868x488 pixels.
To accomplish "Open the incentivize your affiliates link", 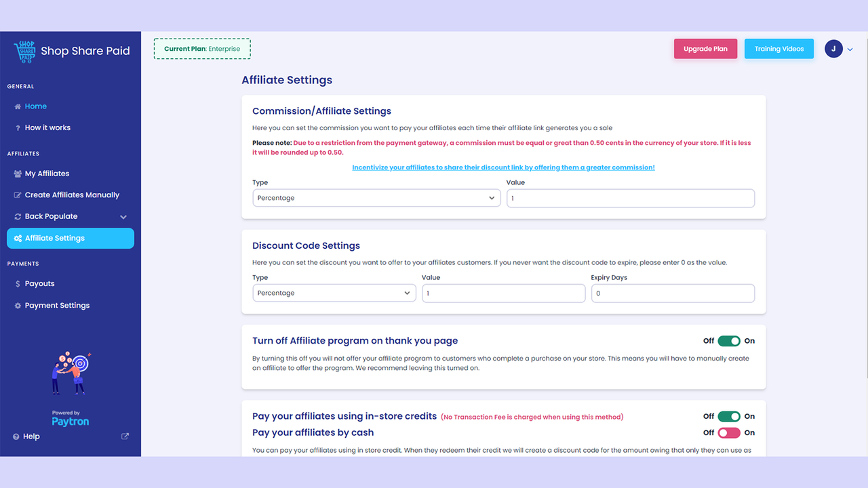I will (x=503, y=167).
